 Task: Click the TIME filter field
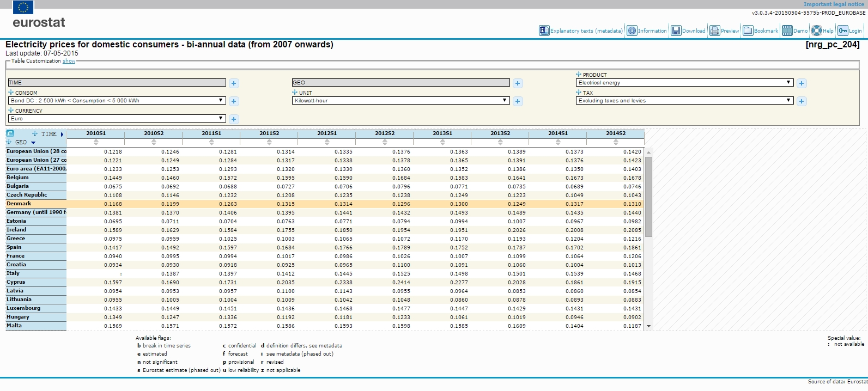click(117, 83)
